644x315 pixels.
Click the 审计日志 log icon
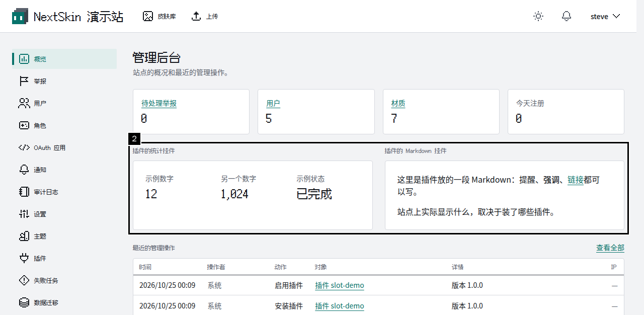pyautogui.click(x=24, y=192)
